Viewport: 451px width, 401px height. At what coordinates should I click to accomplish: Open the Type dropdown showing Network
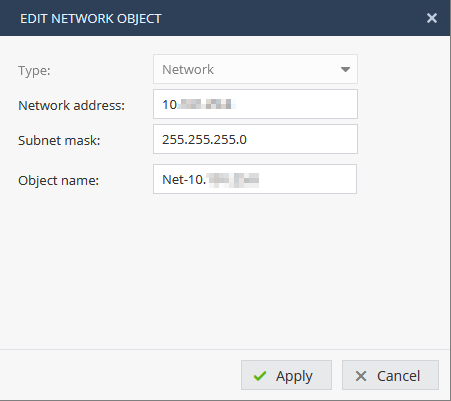[x=255, y=69]
